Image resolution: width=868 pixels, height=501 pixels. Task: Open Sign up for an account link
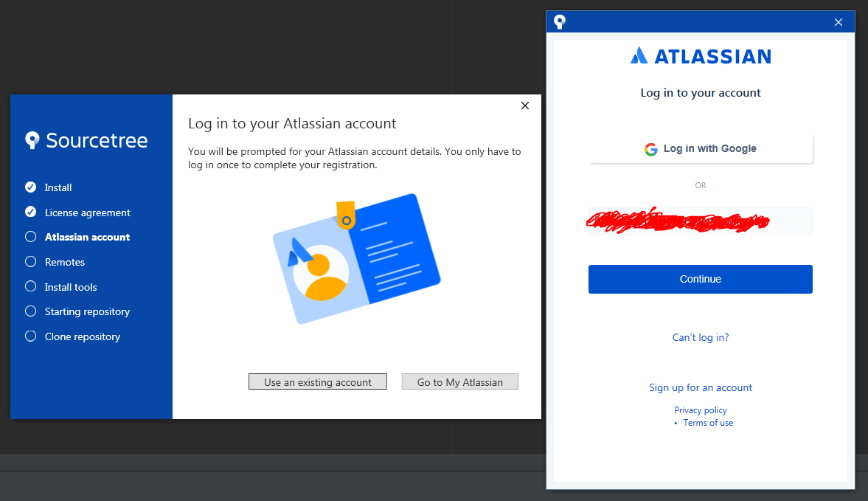pyautogui.click(x=701, y=387)
